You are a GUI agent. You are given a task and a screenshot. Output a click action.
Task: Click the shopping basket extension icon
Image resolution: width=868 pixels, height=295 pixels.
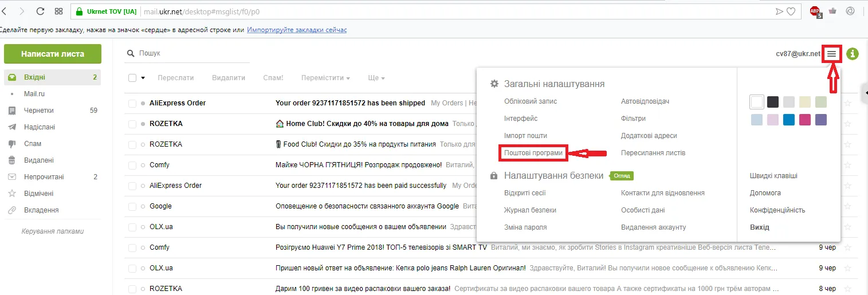pos(832,11)
